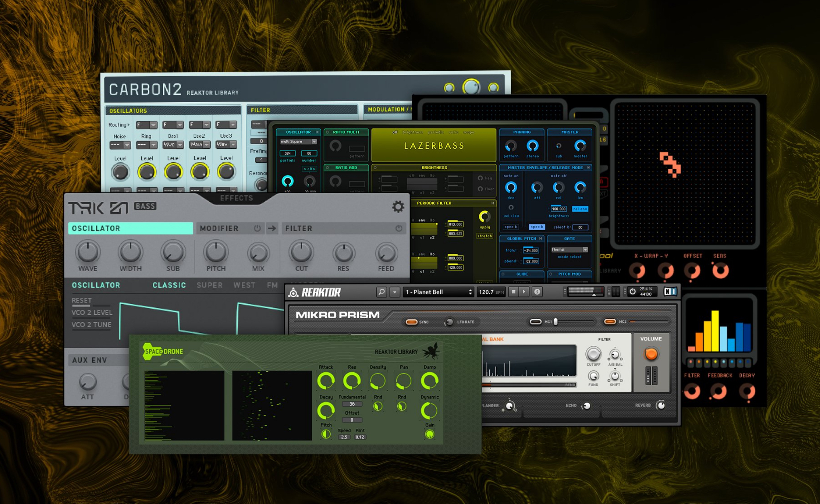This screenshot has width=820, height=504.
Task: Toggle the TRK-01 Filter power button
Action: tap(399, 228)
